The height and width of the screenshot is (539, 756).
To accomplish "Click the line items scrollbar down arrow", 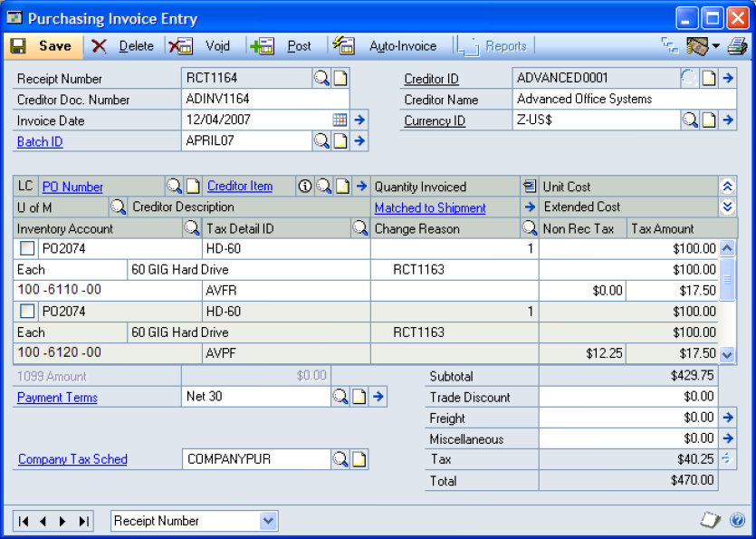I will click(727, 354).
